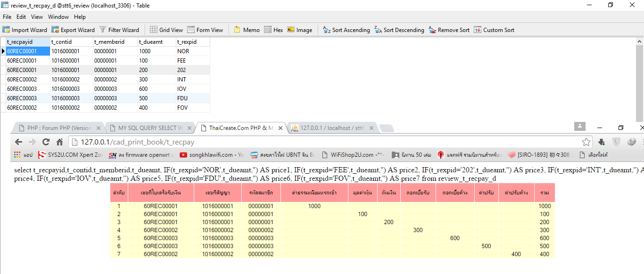Screen dimensions: 644x274
Task: Show the Hex viewer
Action: point(273,30)
